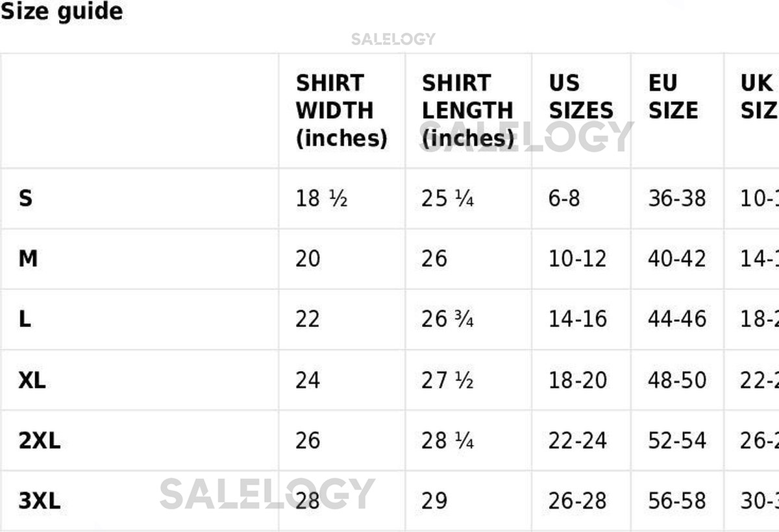Click the 3XL size row label

coord(39,501)
